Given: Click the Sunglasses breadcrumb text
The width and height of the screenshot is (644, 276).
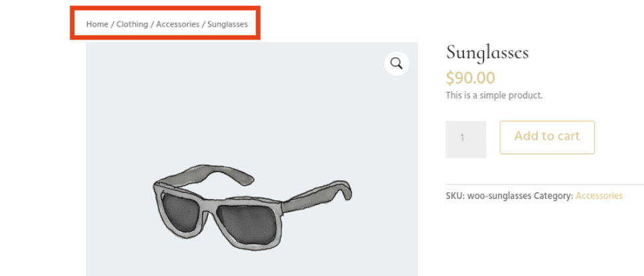Looking at the screenshot, I should [227, 24].
